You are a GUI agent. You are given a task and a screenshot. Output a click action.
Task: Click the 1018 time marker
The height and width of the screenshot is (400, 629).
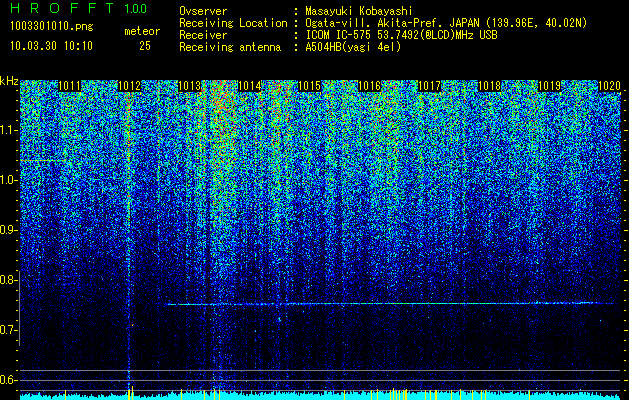tap(490, 86)
